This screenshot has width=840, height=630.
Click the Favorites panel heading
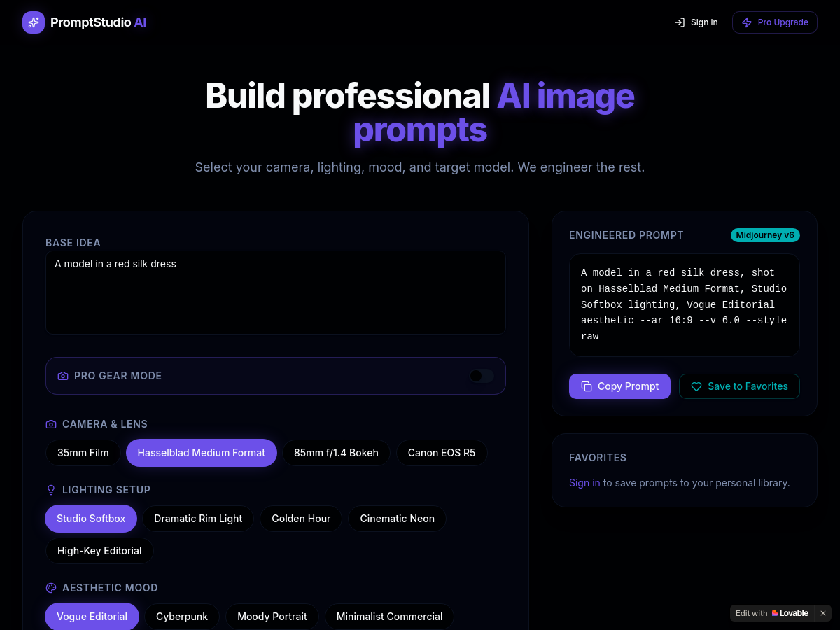pyautogui.click(x=598, y=458)
